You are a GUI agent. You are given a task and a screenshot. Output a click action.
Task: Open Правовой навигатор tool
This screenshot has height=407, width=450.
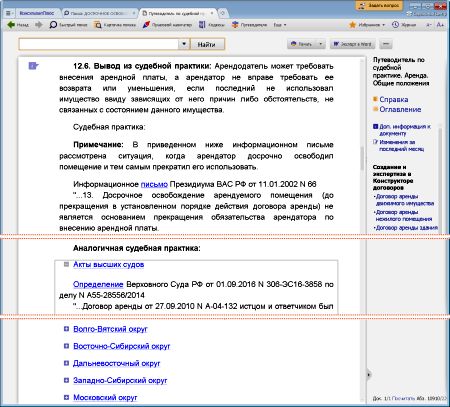point(167,25)
